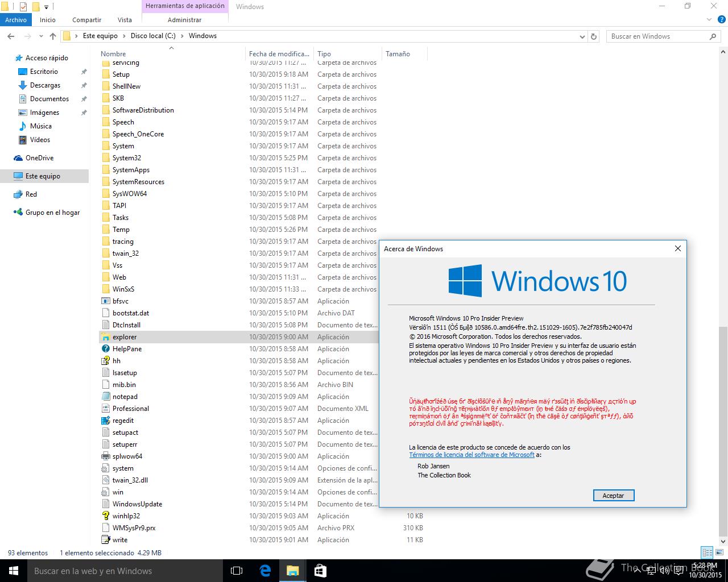Open the Windows Start menu

14,571
